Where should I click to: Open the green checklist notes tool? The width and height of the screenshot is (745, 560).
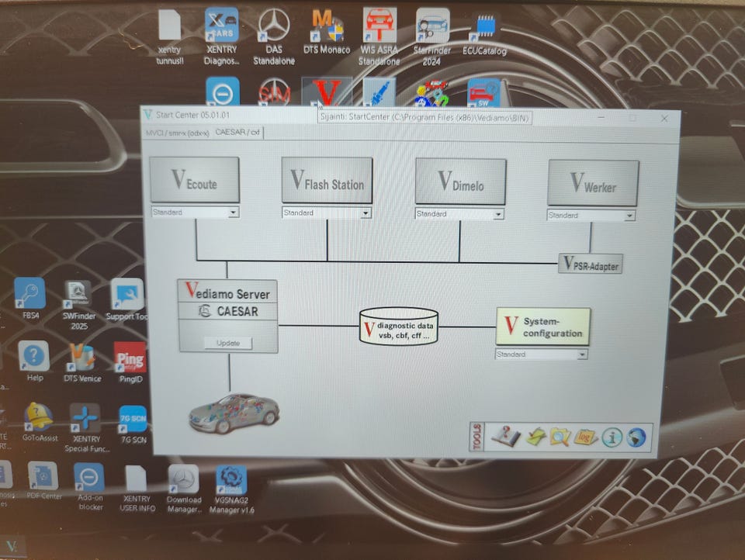(535, 437)
